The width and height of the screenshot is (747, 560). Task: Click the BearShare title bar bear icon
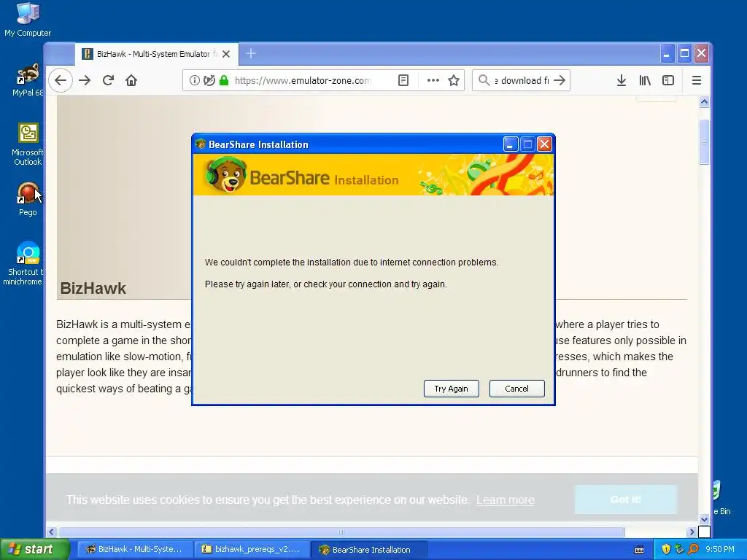coord(201,144)
